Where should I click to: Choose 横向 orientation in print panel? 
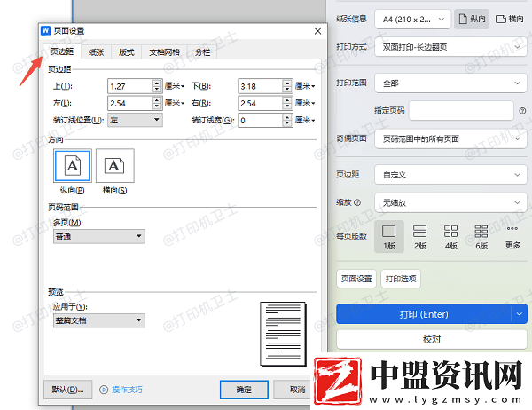tap(509, 19)
